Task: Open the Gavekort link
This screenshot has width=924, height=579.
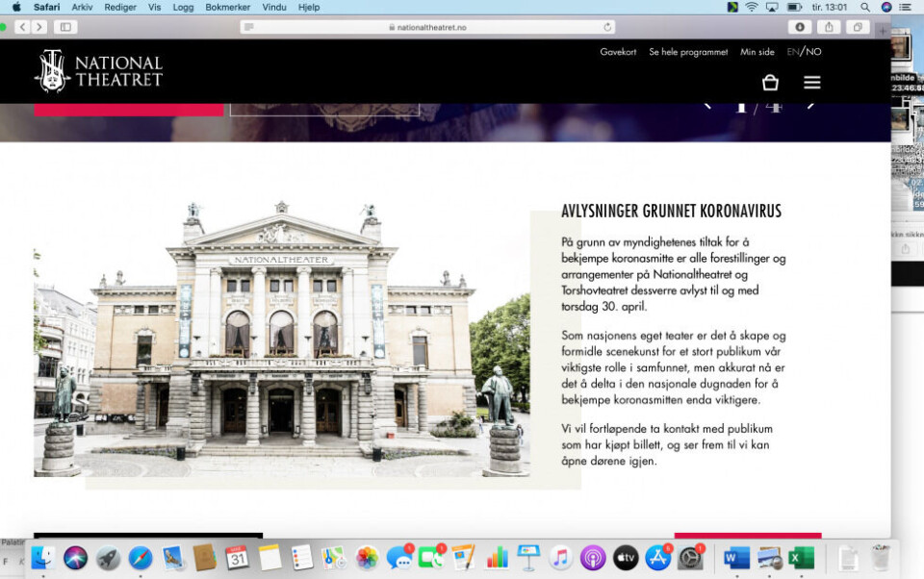Action: (618, 52)
